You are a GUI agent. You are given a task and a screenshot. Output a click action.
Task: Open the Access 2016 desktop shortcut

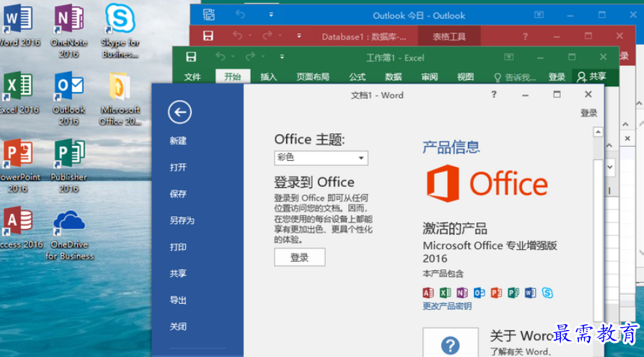(x=19, y=228)
